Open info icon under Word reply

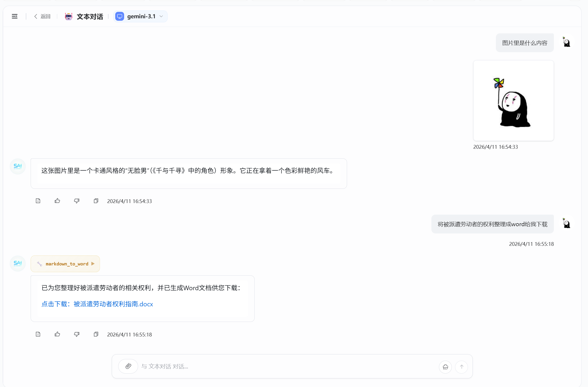click(38, 334)
